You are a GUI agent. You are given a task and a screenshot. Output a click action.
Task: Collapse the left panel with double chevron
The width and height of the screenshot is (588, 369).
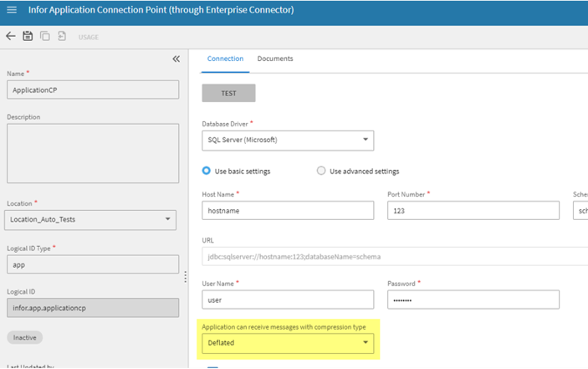[176, 59]
